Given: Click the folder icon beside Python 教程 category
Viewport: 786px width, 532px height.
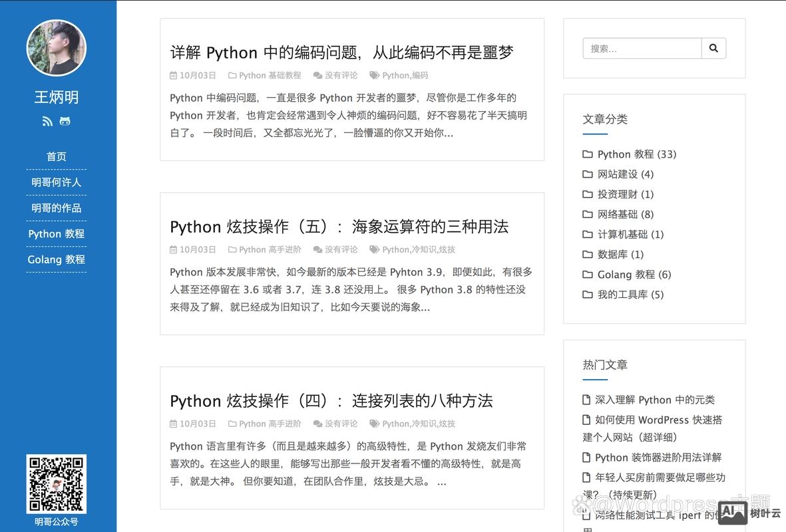Looking at the screenshot, I should 588,154.
